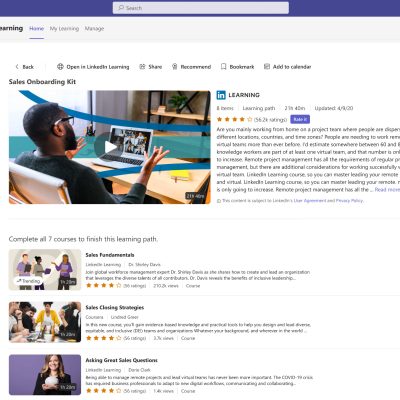Open the Asking Great Sales Questions thumbnail

click(45, 375)
